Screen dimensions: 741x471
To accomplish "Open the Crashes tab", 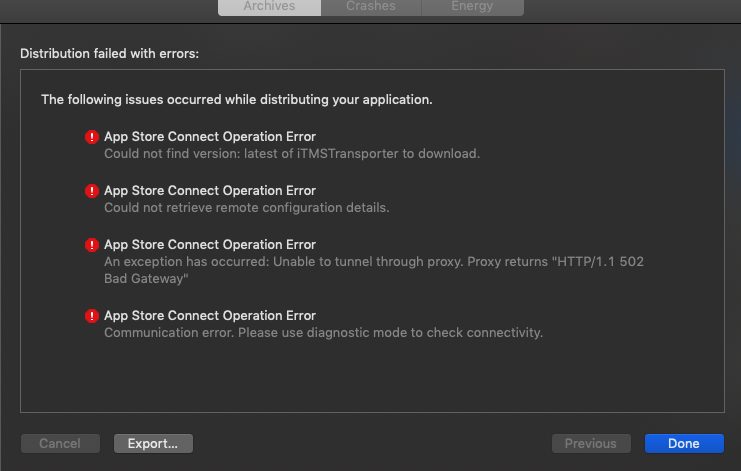I will [371, 6].
